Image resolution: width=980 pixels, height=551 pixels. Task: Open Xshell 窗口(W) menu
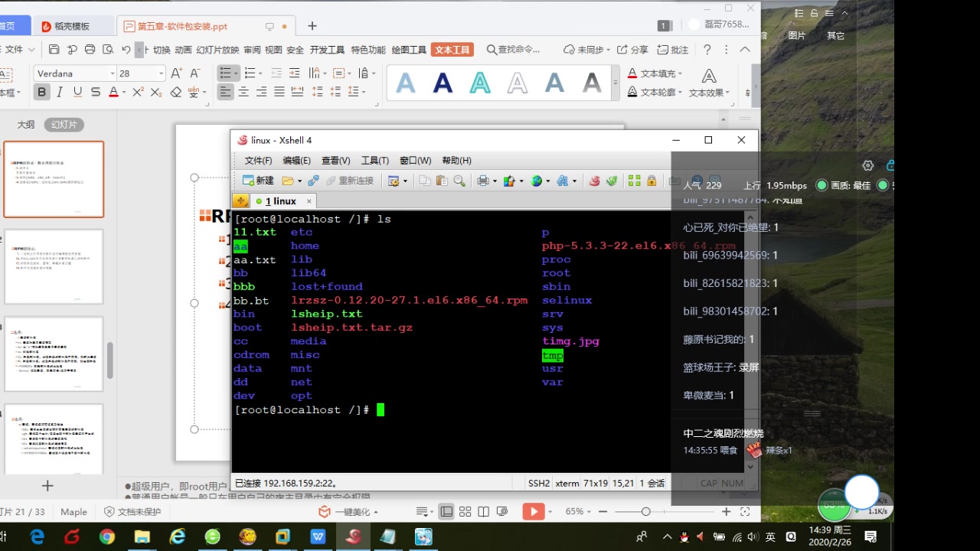point(415,161)
